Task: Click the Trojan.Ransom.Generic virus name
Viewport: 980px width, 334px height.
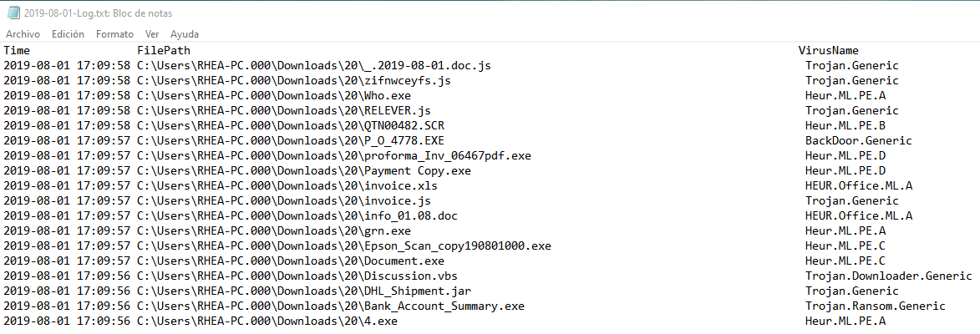Action: pos(876,306)
